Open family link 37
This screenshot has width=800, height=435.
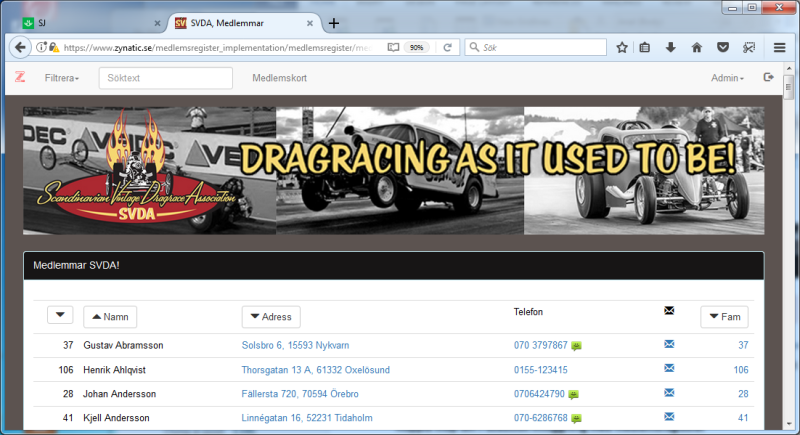[743, 345]
